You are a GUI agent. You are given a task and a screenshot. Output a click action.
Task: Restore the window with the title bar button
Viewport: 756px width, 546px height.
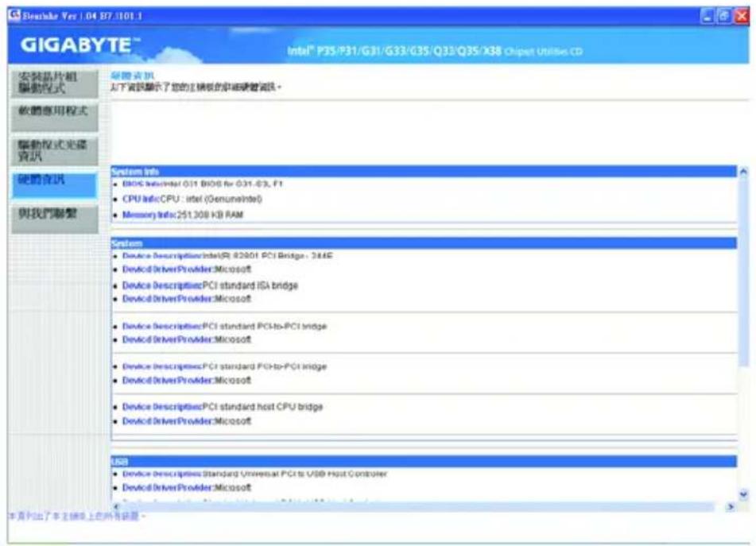pos(723,17)
